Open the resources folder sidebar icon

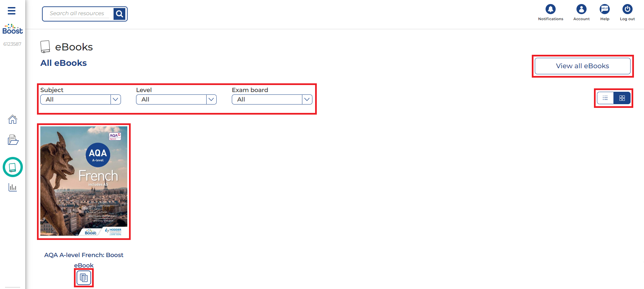[x=13, y=140]
